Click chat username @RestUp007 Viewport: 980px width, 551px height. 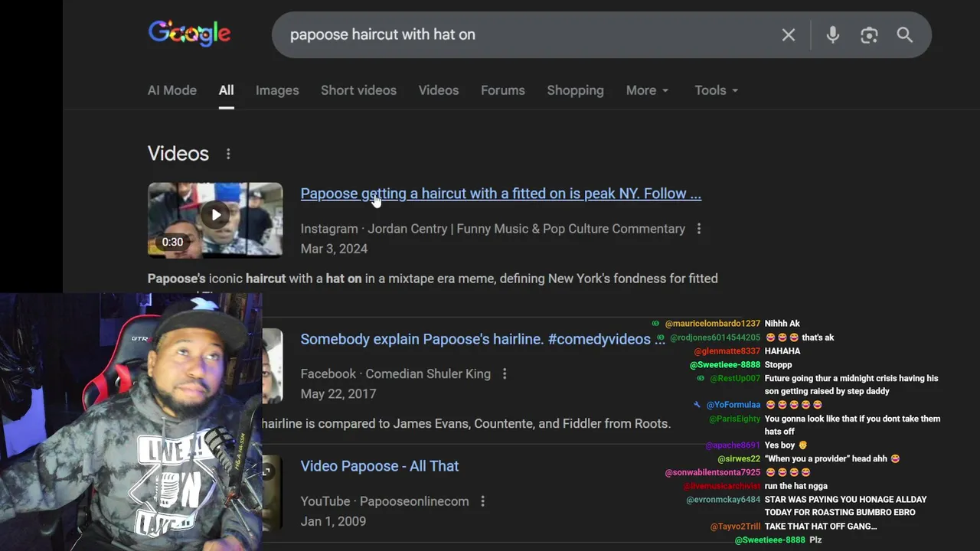(735, 379)
